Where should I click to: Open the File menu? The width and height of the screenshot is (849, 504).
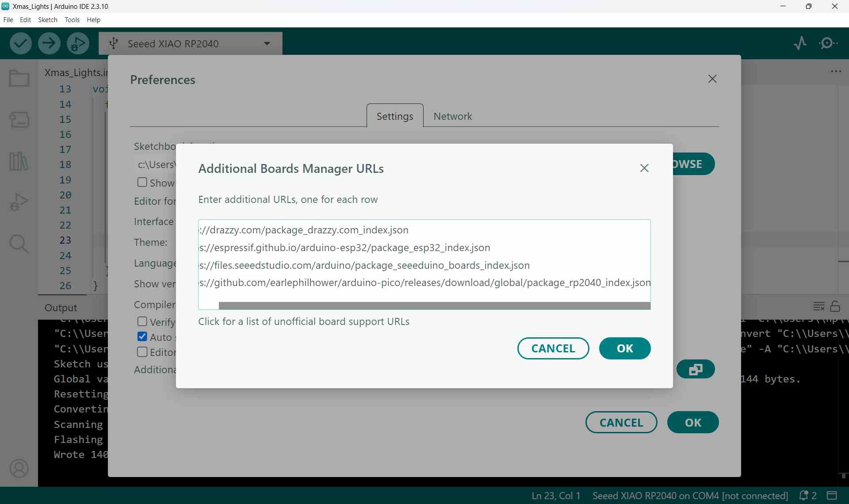[x=8, y=20]
